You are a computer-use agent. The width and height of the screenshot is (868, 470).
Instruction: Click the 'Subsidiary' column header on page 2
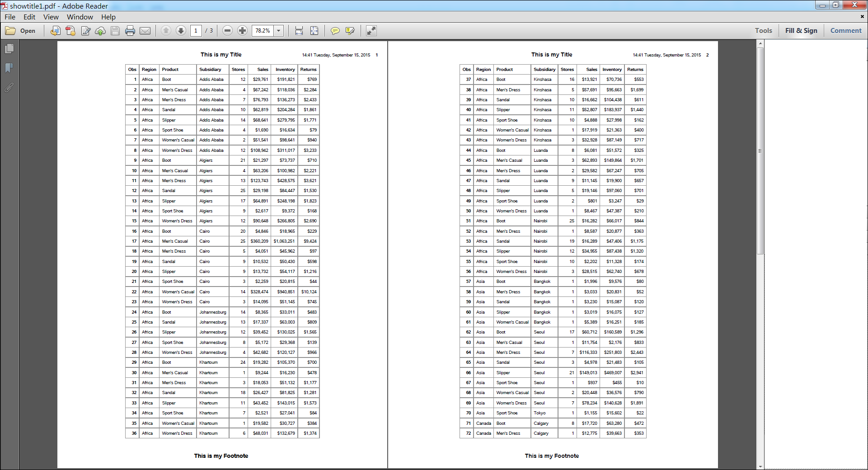[x=544, y=70]
